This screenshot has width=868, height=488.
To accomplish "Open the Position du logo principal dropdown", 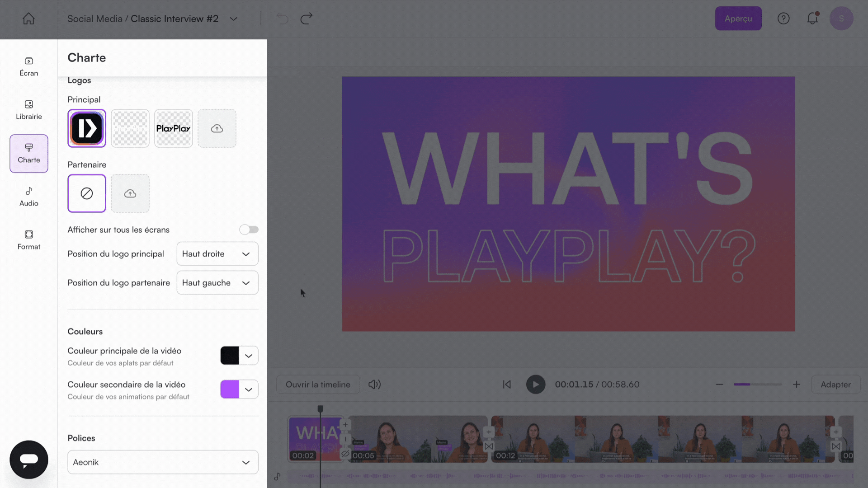I will click(217, 254).
